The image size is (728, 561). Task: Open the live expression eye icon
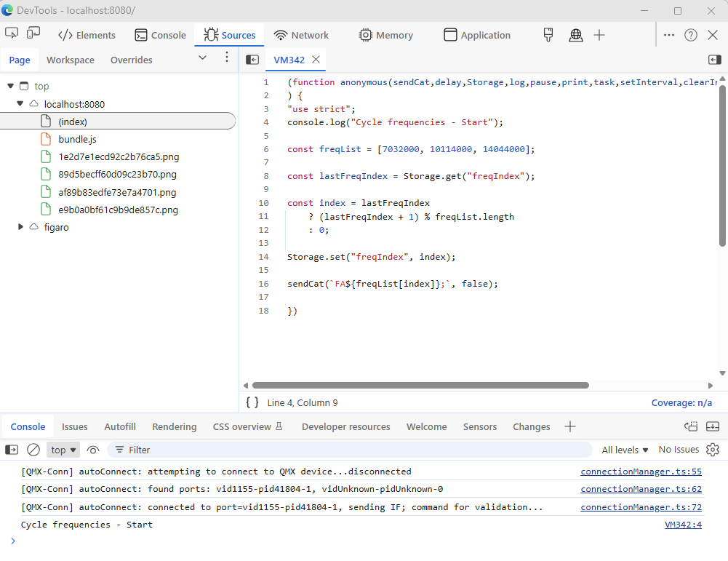[x=93, y=450]
